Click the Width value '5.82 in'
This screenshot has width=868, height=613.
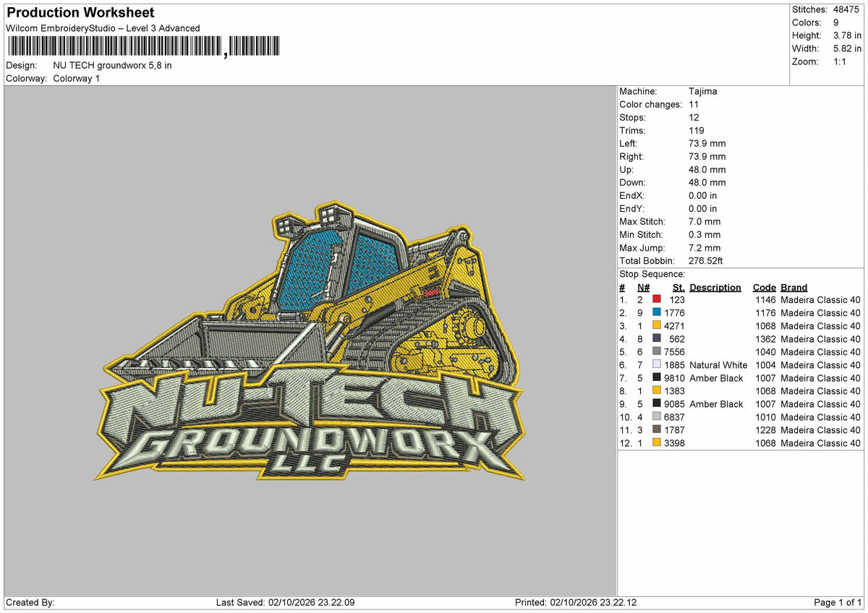click(x=848, y=48)
